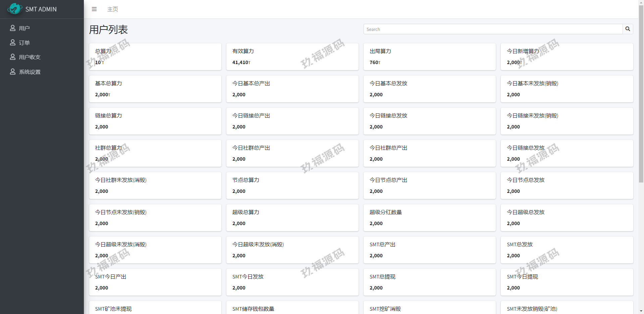Go to 用户收支 in sidebar
Screen dimensions: 644x314
click(30, 57)
